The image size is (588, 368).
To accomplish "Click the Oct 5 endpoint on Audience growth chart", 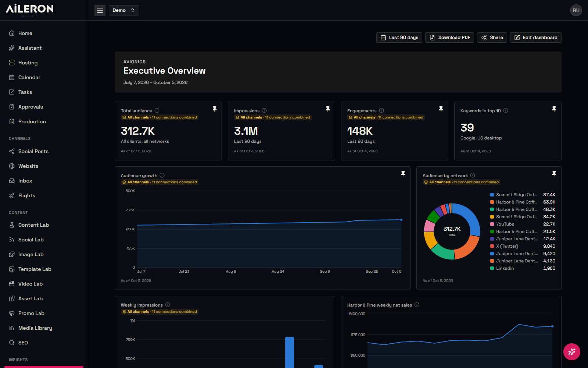I will (401, 220).
